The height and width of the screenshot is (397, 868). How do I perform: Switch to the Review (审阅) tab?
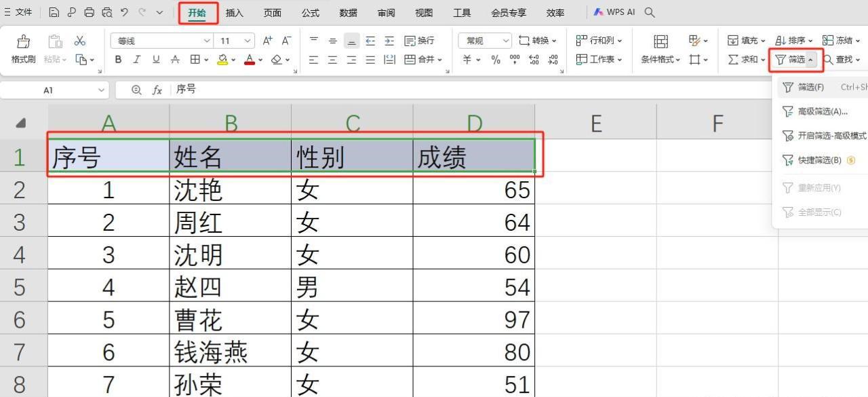coord(387,12)
